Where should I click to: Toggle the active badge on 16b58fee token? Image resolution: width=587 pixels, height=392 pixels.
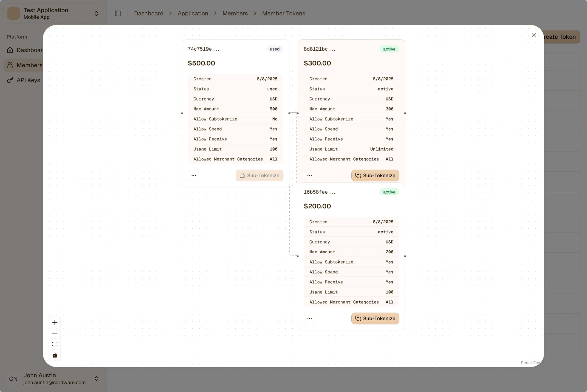pyautogui.click(x=389, y=192)
